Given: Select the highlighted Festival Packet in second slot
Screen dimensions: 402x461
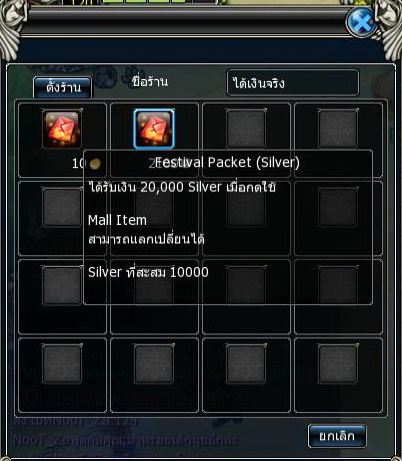Looking at the screenshot, I should pos(154,129).
